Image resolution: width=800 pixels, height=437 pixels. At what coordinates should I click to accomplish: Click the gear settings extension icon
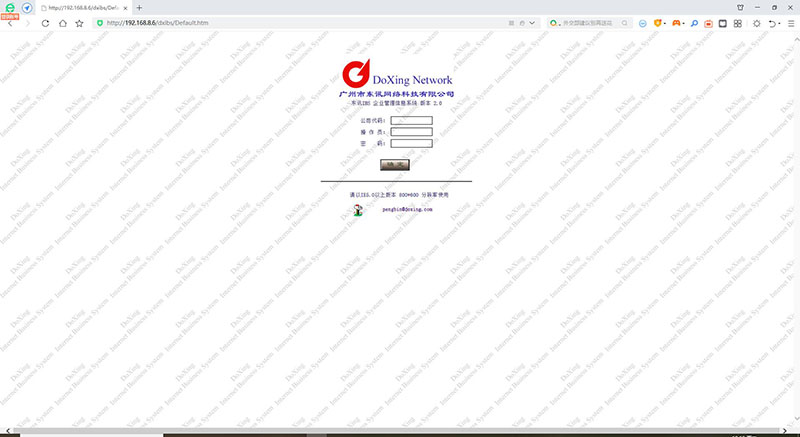(757, 23)
